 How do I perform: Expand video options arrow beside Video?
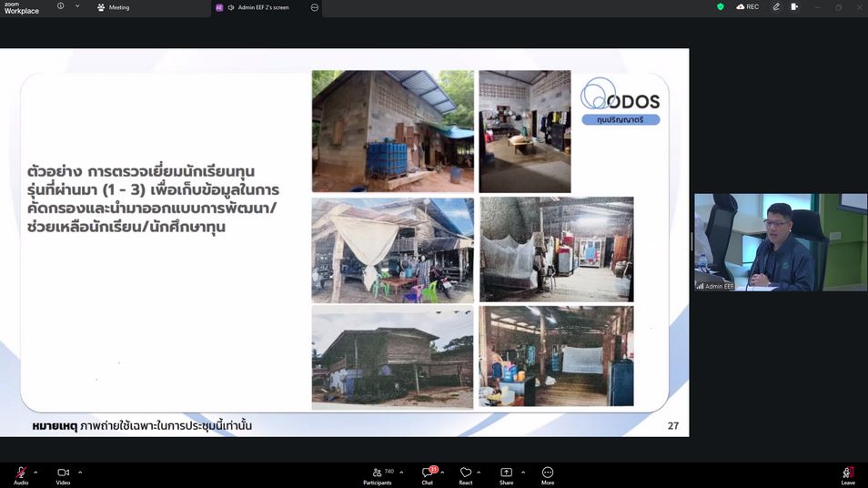click(x=80, y=472)
